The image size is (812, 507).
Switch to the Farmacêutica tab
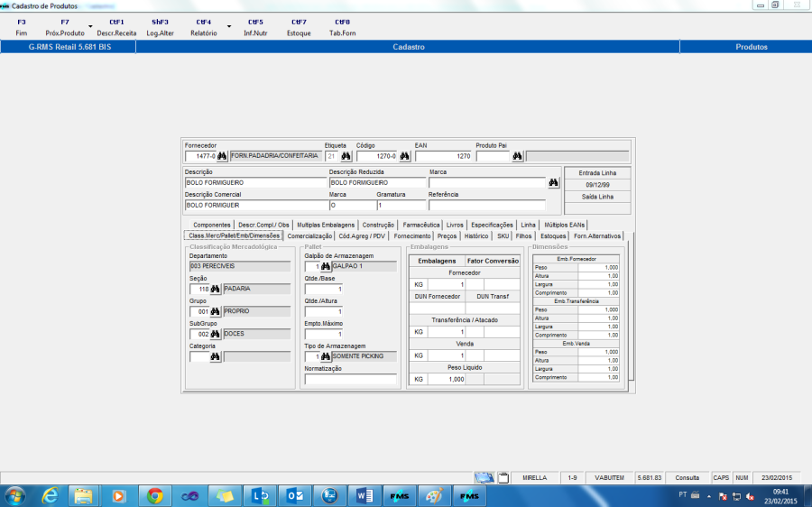(x=421, y=225)
